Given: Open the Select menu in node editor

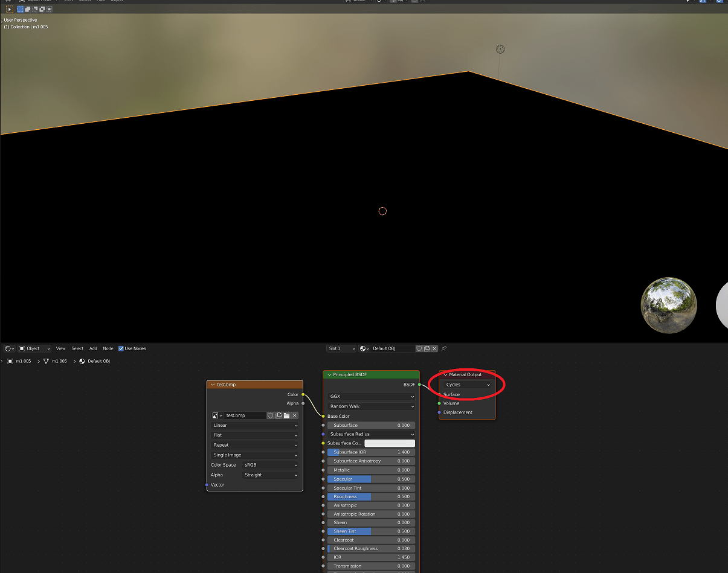Looking at the screenshot, I should coord(77,348).
